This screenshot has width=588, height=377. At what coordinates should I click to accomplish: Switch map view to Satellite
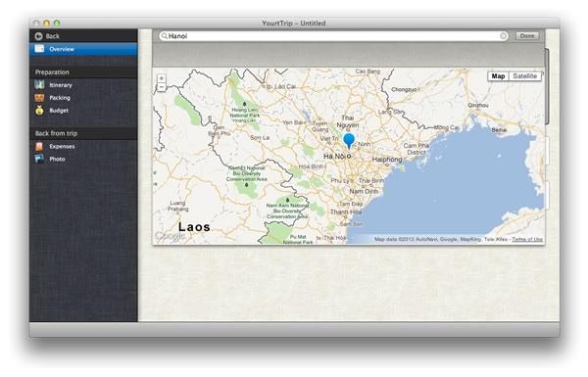coord(524,76)
